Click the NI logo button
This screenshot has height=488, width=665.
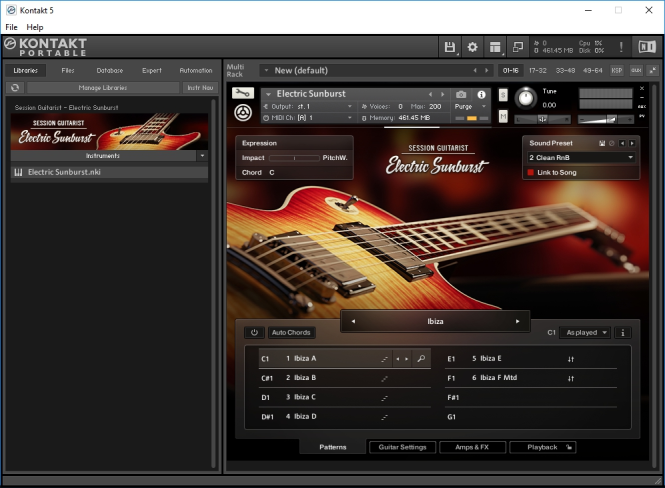(x=647, y=47)
